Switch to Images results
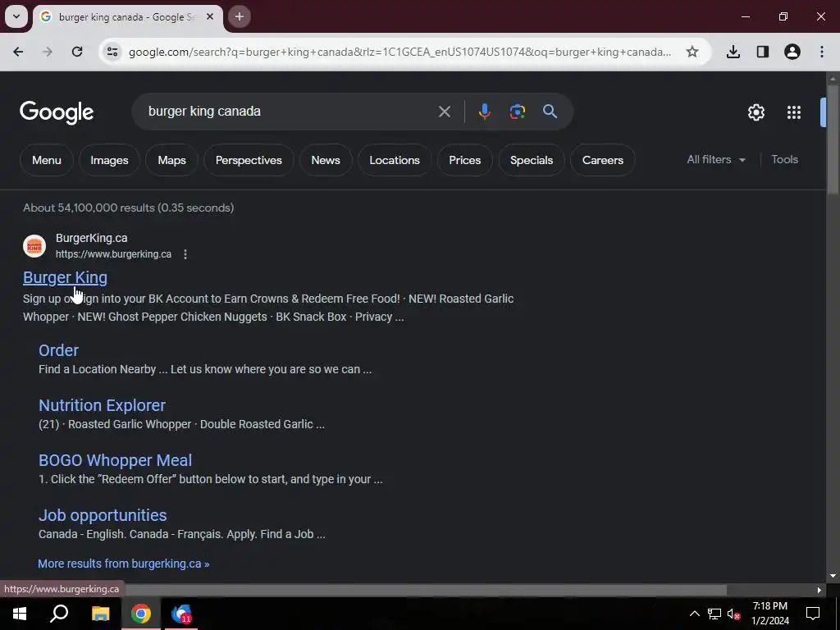 109,160
